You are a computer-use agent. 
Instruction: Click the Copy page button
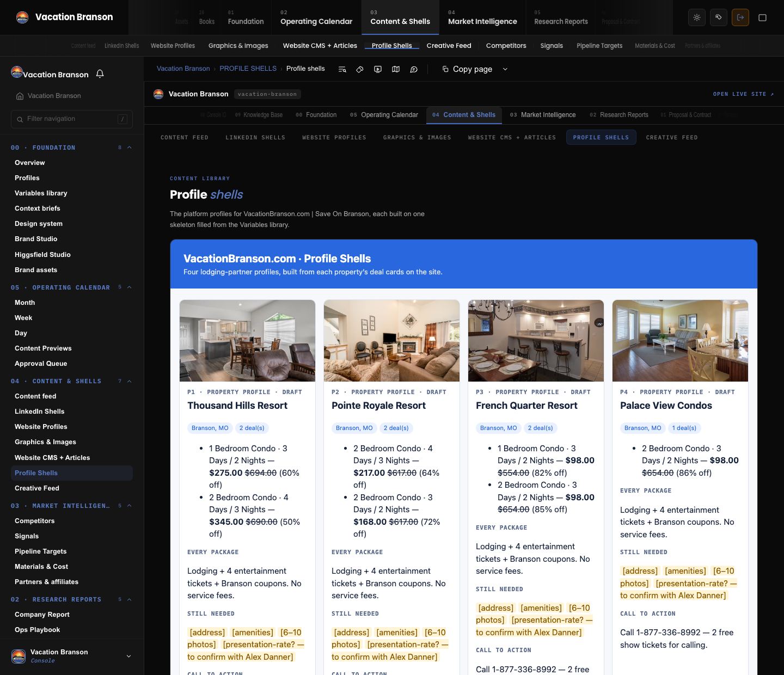click(467, 69)
